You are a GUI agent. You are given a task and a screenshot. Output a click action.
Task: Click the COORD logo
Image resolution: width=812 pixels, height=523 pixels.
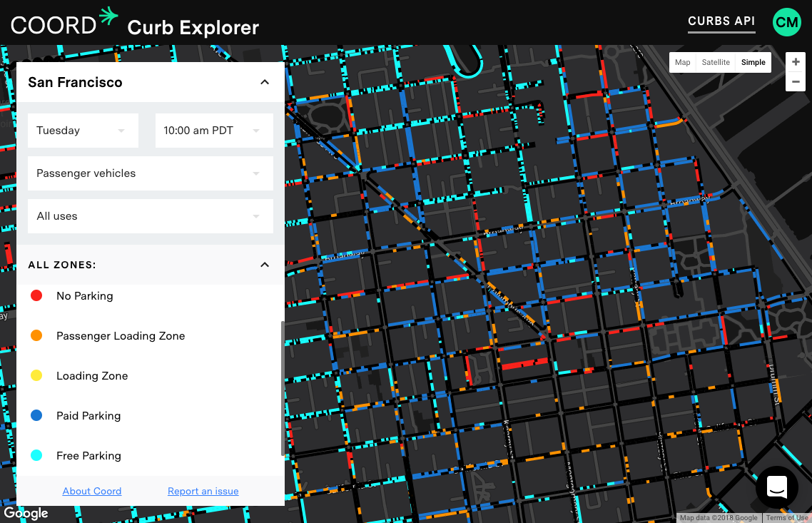point(64,23)
